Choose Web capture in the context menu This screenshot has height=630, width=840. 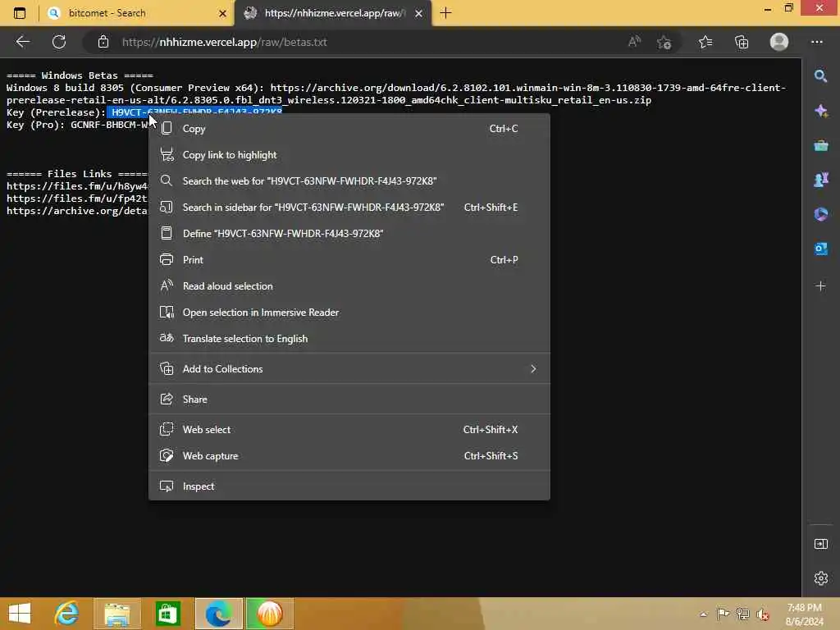[x=349, y=456]
